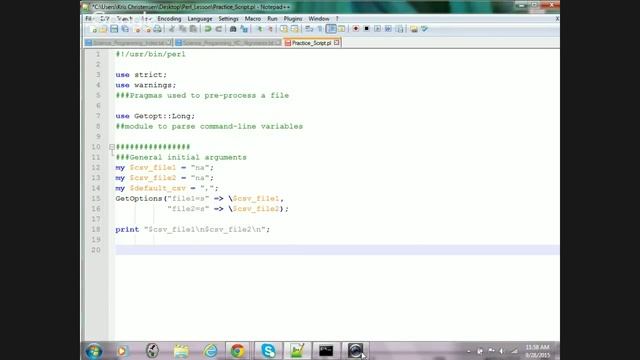
Task: Click inside empty highlighted line 20
Action: click(x=337, y=250)
